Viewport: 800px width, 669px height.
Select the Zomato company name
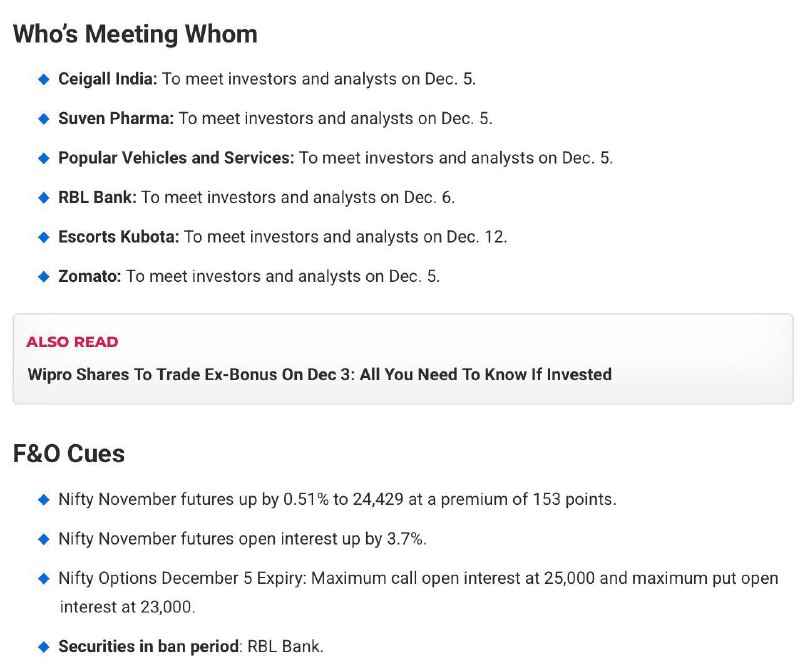(89, 276)
